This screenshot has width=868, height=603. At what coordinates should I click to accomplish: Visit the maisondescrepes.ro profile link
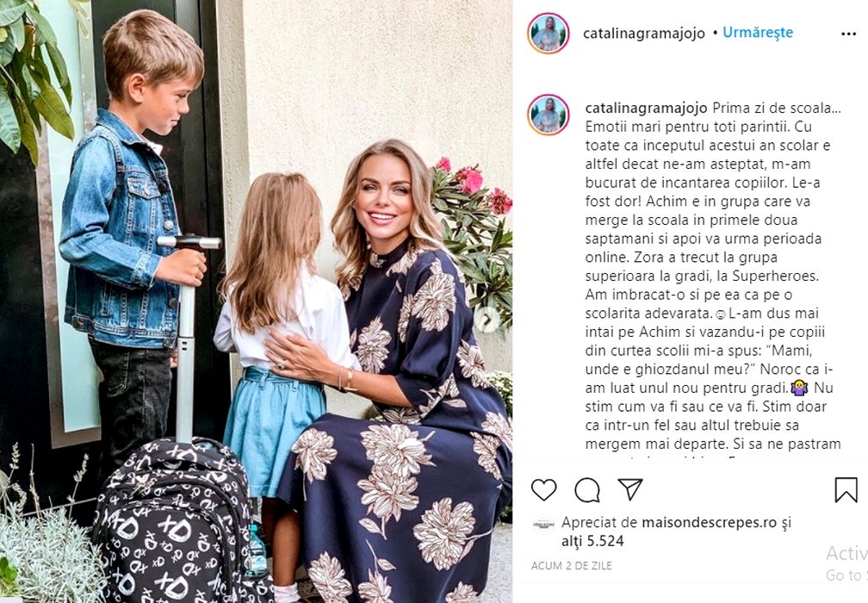pyautogui.click(x=710, y=522)
